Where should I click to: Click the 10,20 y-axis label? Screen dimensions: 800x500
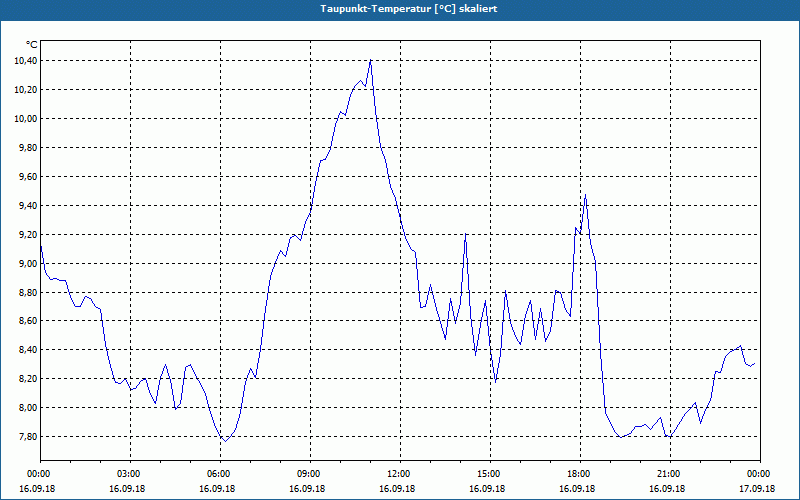pyautogui.click(x=27, y=90)
